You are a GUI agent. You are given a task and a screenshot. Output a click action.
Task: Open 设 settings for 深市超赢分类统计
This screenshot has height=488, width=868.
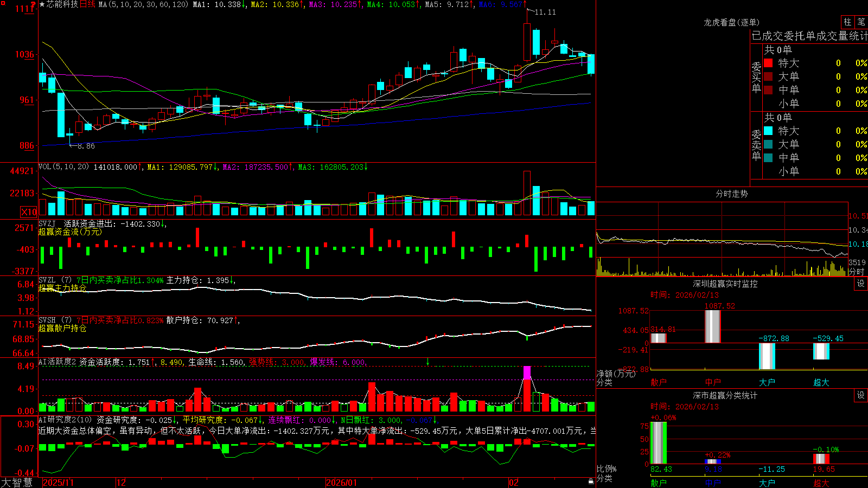(861, 395)
